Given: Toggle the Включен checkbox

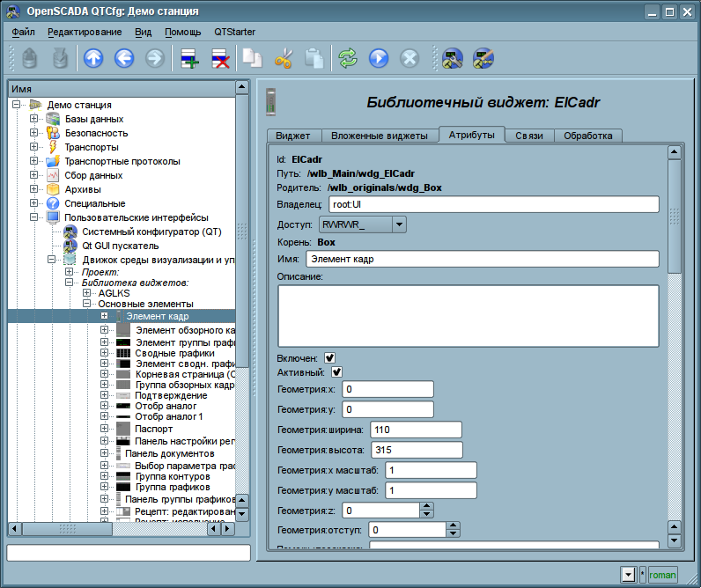Looking at the screenshot, I should [329, 357].
